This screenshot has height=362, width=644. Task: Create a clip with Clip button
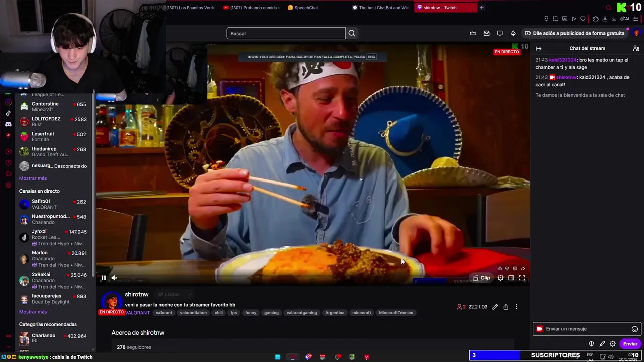click(481, 278)
